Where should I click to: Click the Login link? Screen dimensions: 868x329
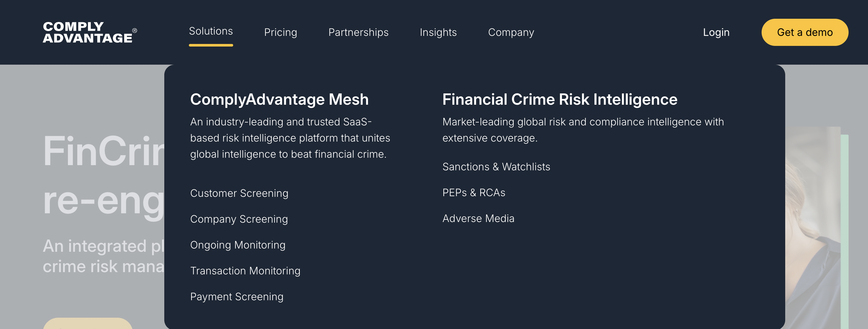(716, 32)
